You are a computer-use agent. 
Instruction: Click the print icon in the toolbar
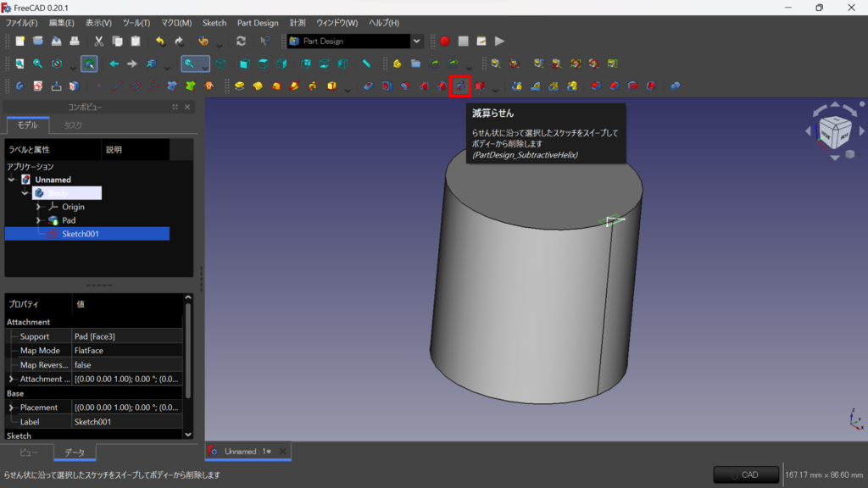(75, 42)
